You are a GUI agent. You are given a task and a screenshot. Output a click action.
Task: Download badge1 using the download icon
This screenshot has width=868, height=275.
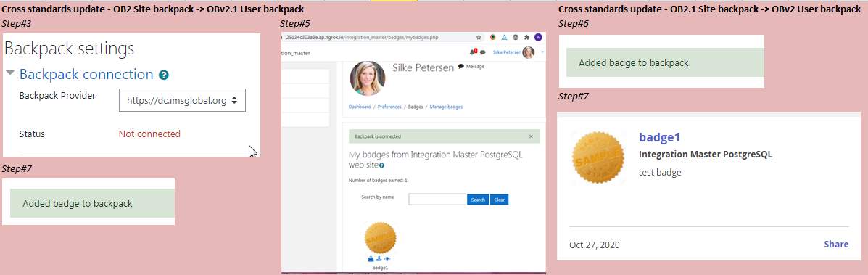coord(379,258)
